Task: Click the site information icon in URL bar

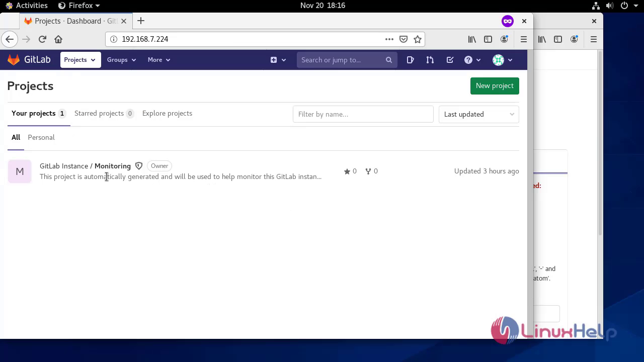Action: [x=113, y=39]
